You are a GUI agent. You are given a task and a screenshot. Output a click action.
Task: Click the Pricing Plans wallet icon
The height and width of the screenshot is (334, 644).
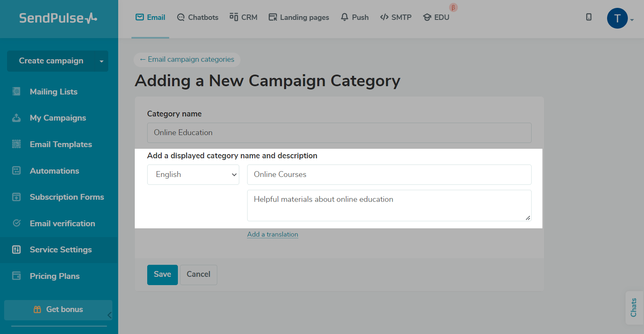pyautogui.click(x=17, y=276)
